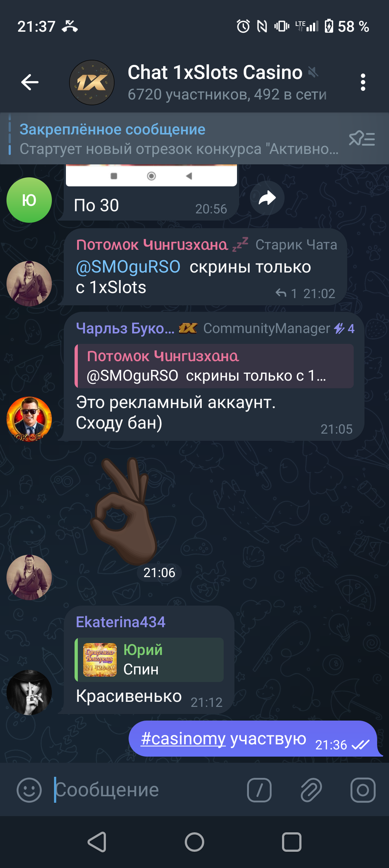Open replies indicator on 21:02 message
389x868 pixels.
(286, 293)
